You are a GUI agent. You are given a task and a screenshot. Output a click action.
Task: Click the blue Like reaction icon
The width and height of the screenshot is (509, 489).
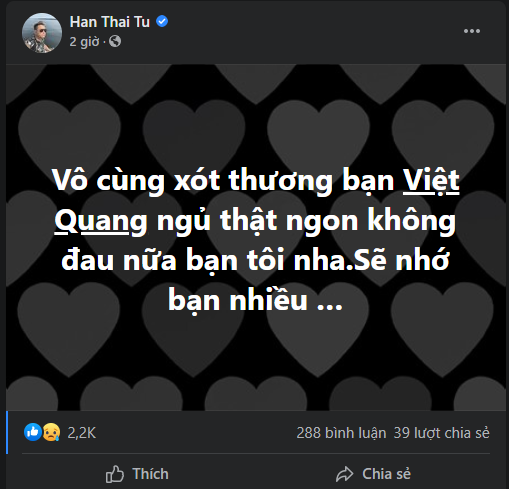[x=33, y=432]
